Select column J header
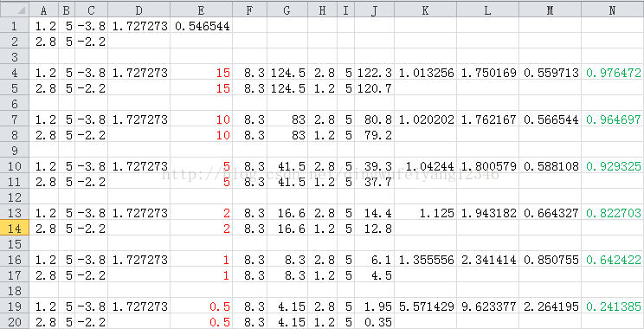This screenshot has height=329, width=644. click(374, 10)
